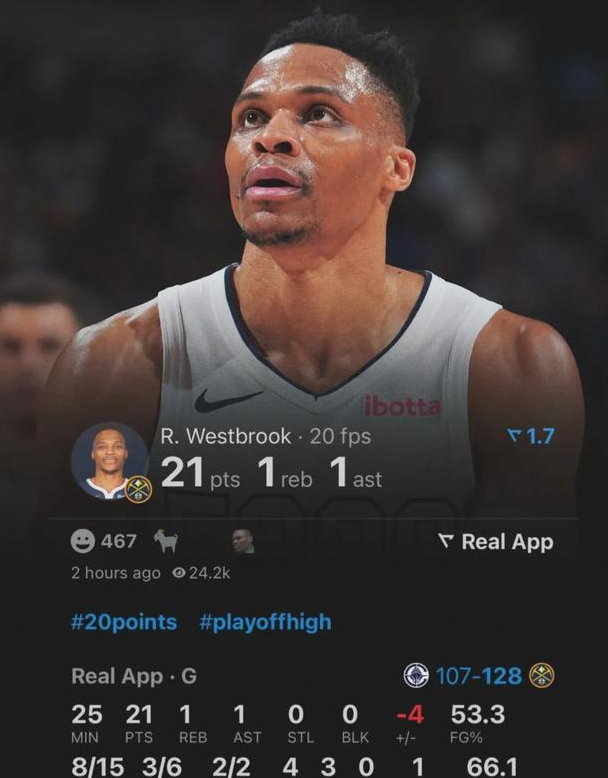Tap the Nuggets badge on the avatar
The image size is (608, 778).
coord(138,490)
